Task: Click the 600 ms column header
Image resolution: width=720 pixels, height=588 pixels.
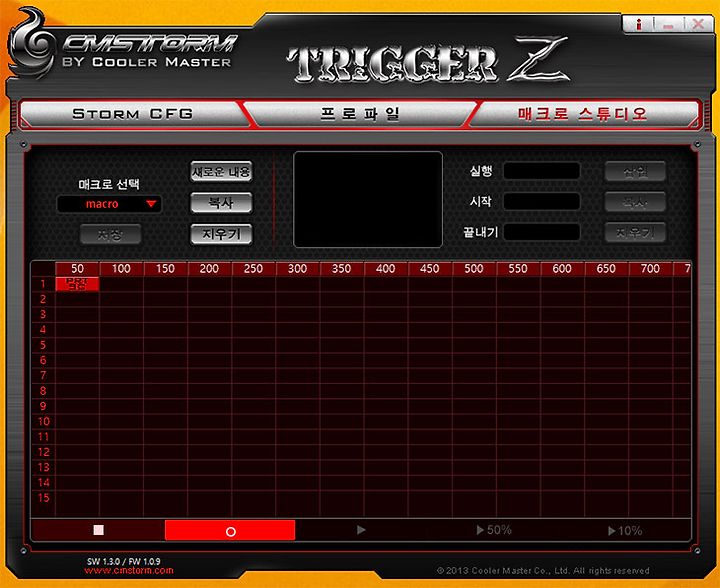Action: click(x=562, y=269)
